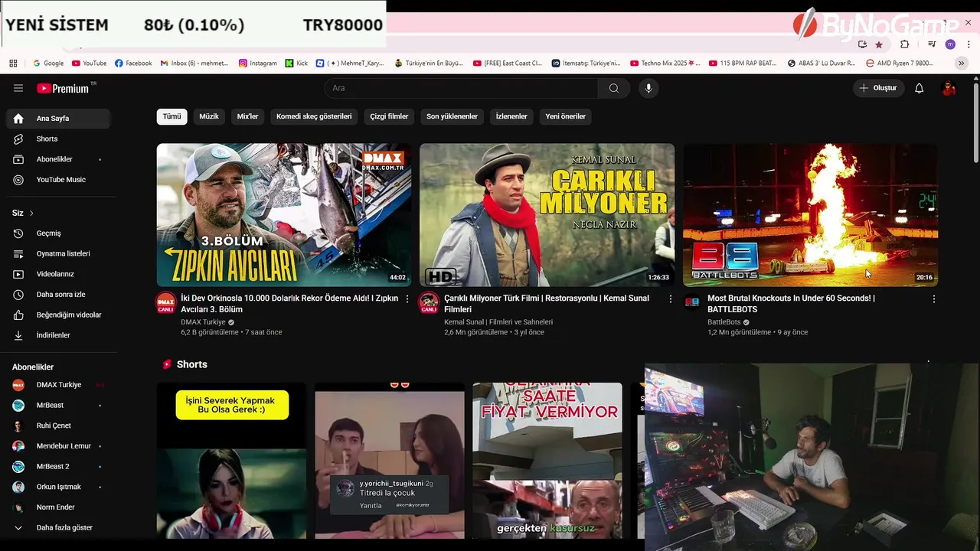Open Mendebur Lemur subscription channel
980x551 pixels.
pyautogui.click(x=58, y=446)
